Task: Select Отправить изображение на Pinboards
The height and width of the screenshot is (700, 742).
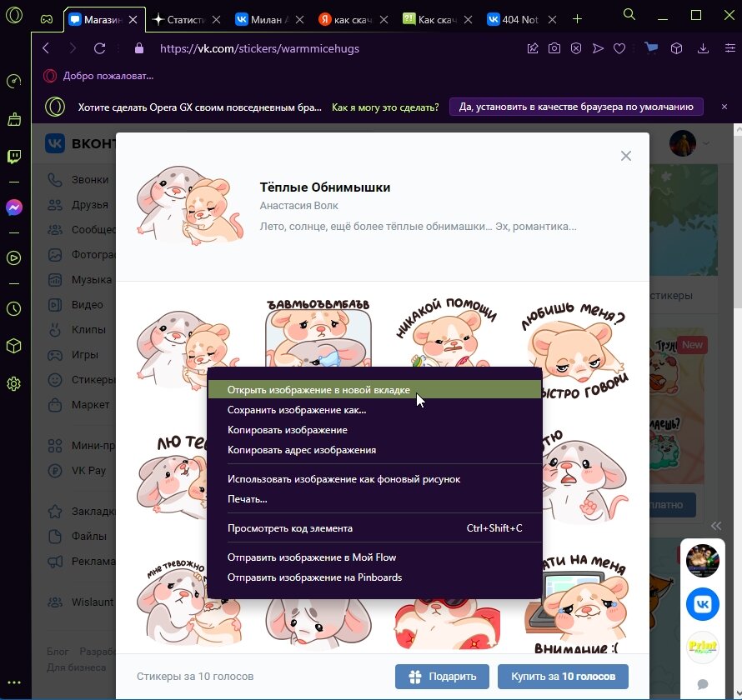Action: pos(374,577)
